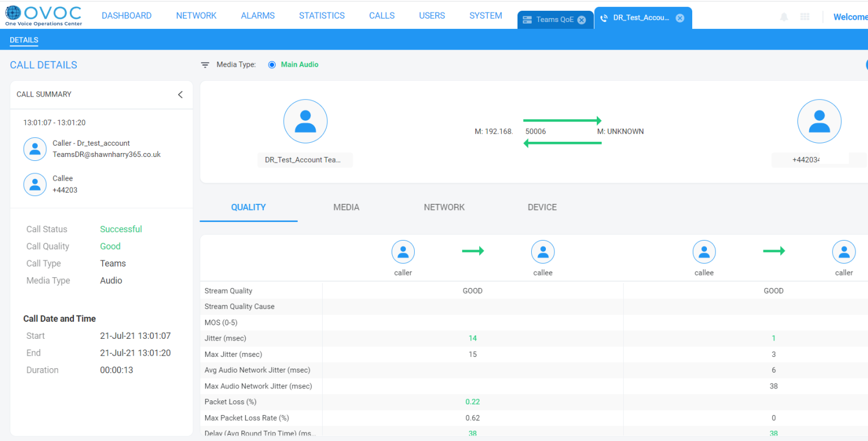Open the USERS menu
This screenshot has height=441, width=868.
coord(432,15)
